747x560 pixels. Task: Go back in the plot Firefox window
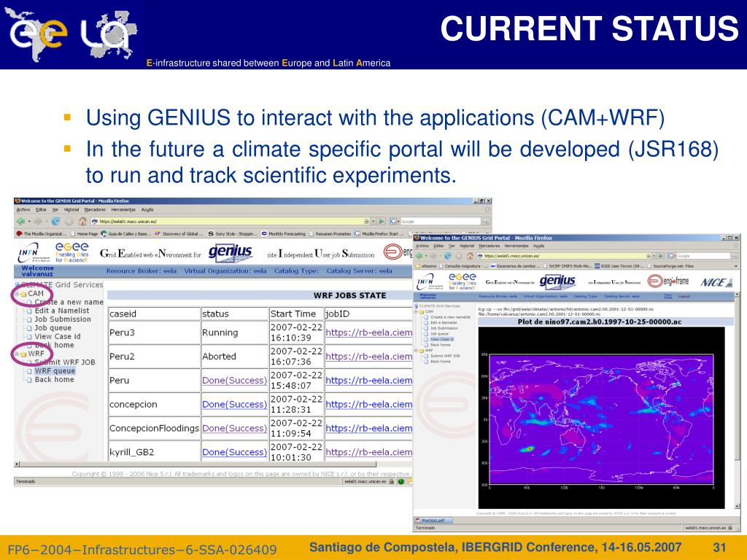point(420,256)
